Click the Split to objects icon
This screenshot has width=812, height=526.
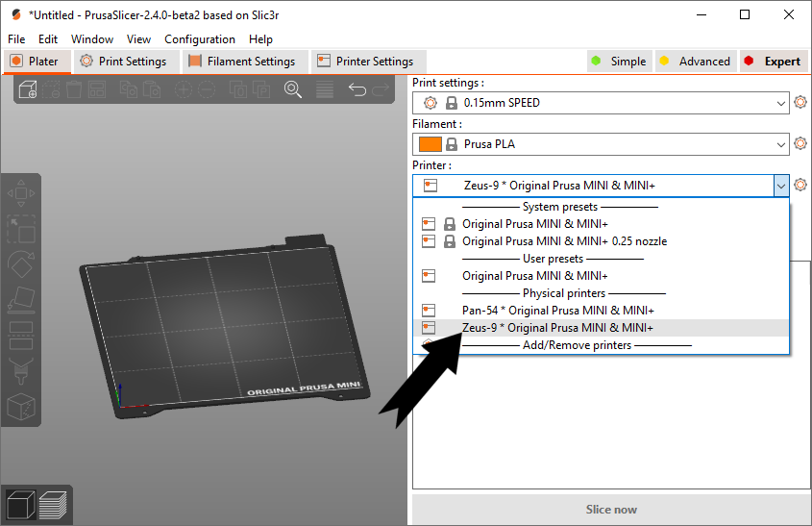tap(237, 89)
